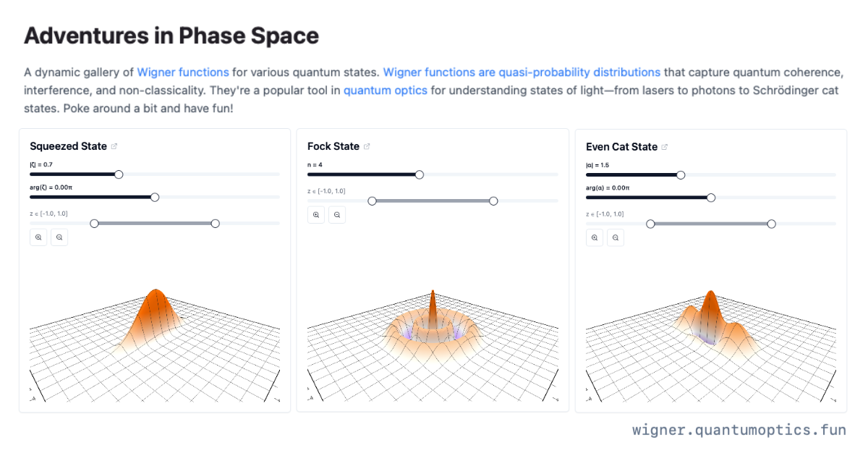Zoom out on Fock State plot
The width and height of the screenshot is (868, 456).
pos(337,214)
